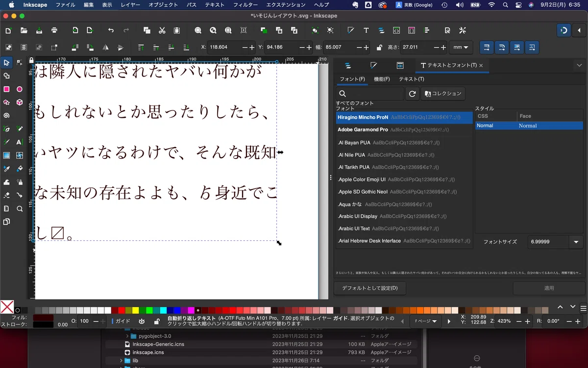Pick the Dropper color tool

(x=7, y=169)
